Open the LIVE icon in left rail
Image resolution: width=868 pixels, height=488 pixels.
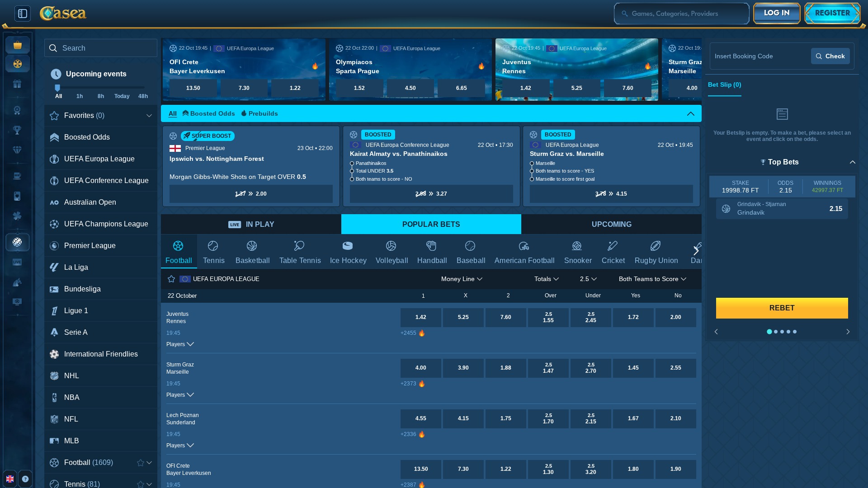tap(17, 262)
